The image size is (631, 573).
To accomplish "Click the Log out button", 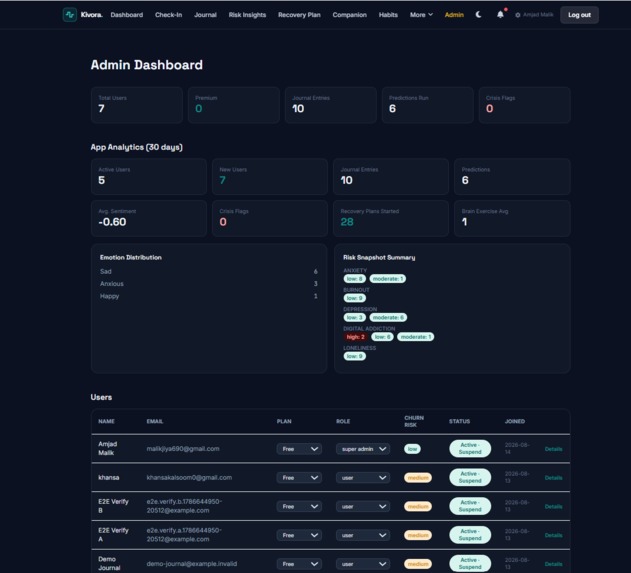I will pyautogui.click(x=579, y=15).
